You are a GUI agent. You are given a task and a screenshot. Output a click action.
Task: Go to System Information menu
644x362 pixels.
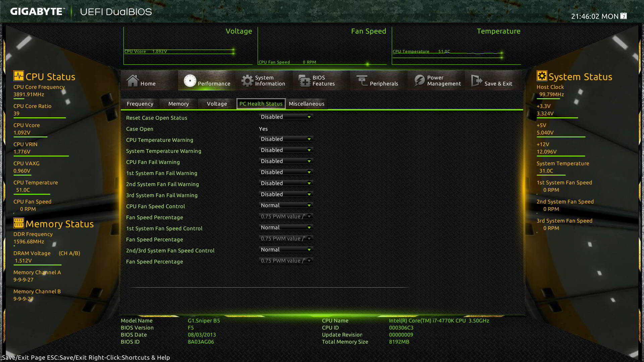point(264,80)
